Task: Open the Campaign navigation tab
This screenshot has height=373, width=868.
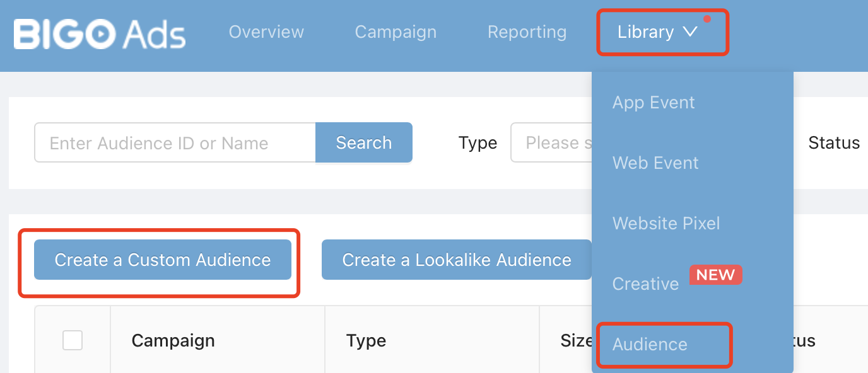Action: pyautogui.click(x=396, y=32)
